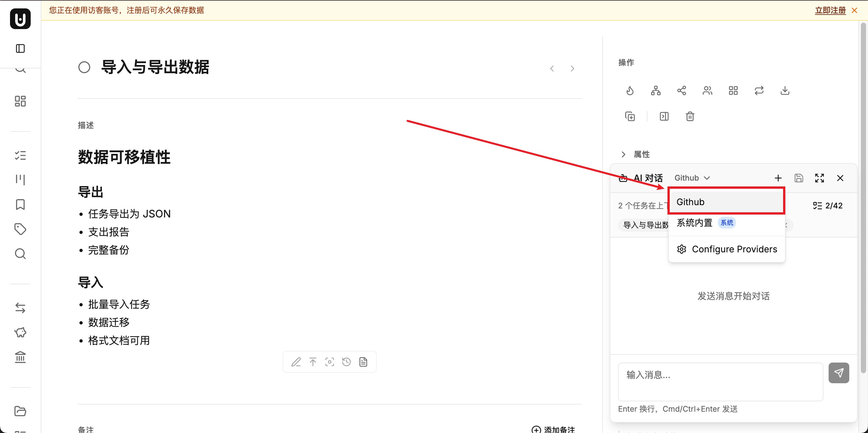This screenshot has width=868, height=433.
Task: Click the flame icon in operations
Action: (x=630, y=90)
